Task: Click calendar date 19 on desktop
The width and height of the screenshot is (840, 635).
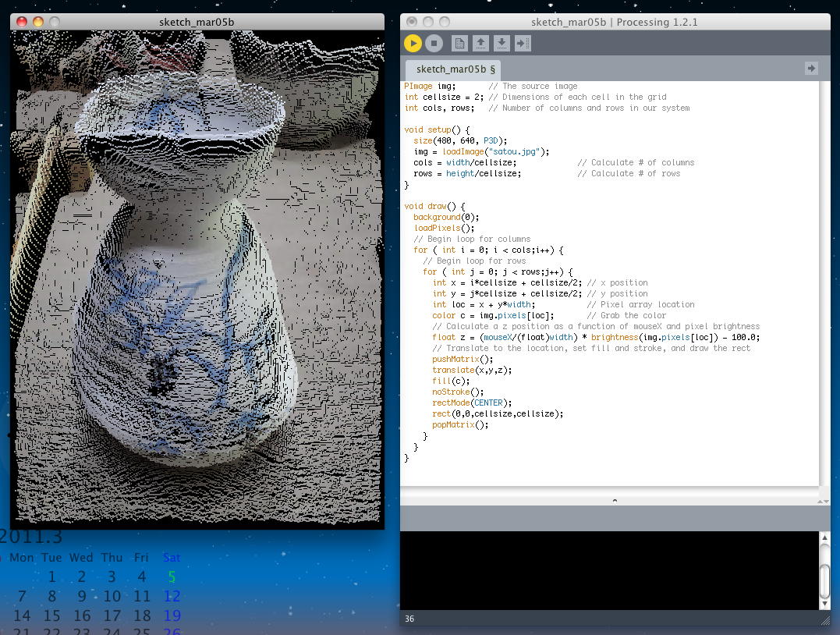Action: [x=172, y=615]
